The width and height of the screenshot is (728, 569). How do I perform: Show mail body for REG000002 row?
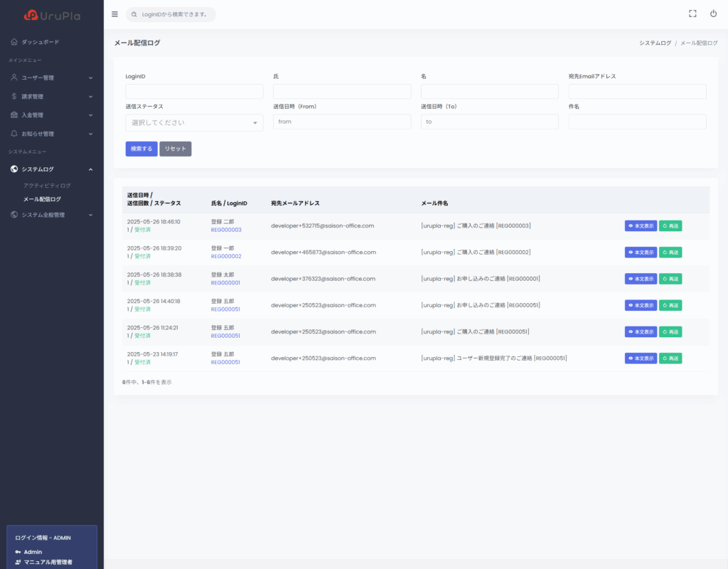pos(641,252)
